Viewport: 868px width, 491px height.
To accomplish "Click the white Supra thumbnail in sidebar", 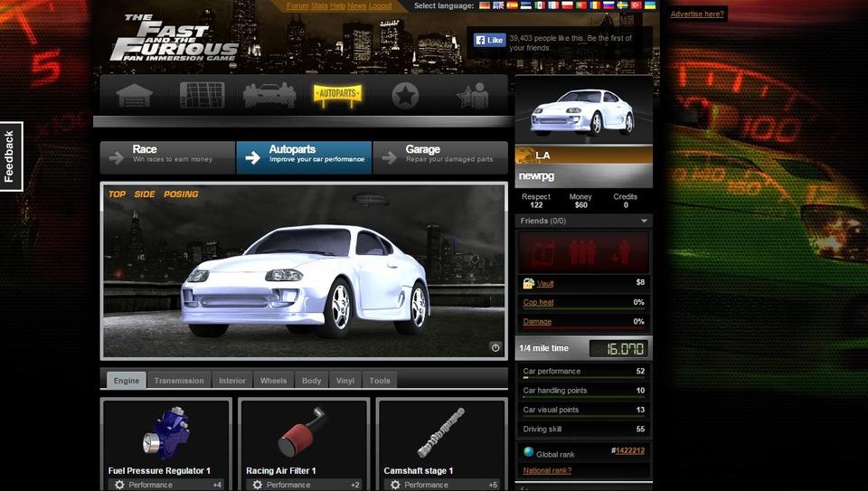I will click(x=583, y=112).
